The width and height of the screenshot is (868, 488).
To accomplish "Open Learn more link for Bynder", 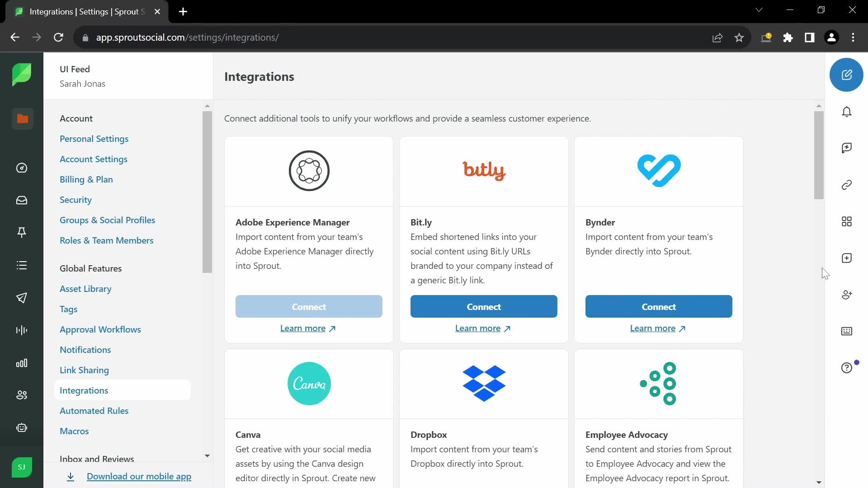I will click(x=658, y=328).
